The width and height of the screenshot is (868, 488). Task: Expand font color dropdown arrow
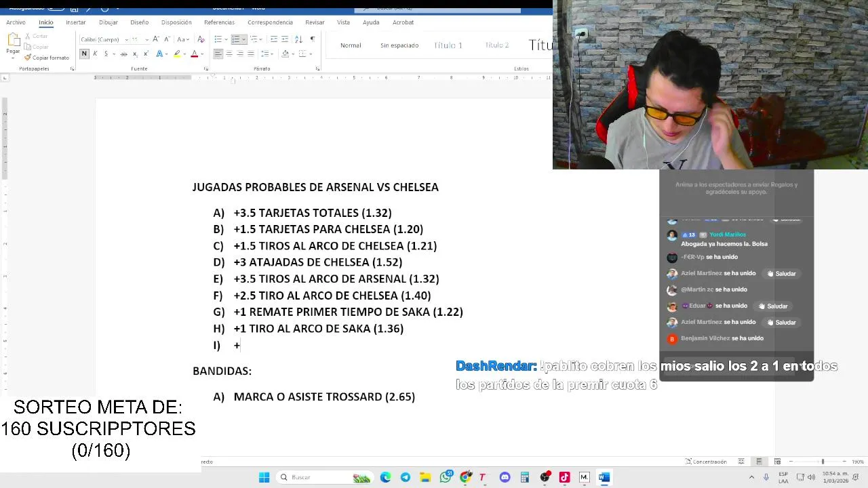[202, 54]
